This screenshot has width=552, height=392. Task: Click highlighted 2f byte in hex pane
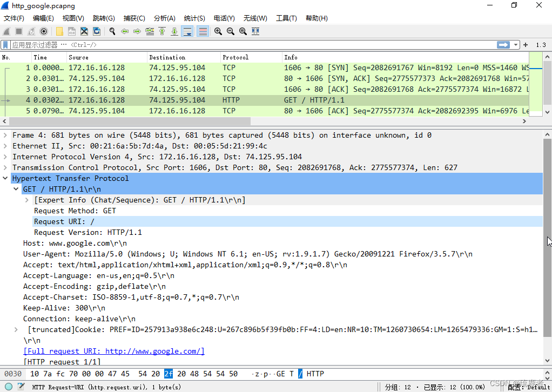pos(169,374)
